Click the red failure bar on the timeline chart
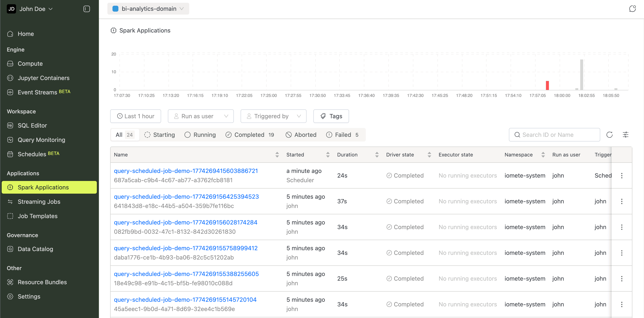Image resolution: width=644 pixels, height=318 pixels. coord(548,85)
